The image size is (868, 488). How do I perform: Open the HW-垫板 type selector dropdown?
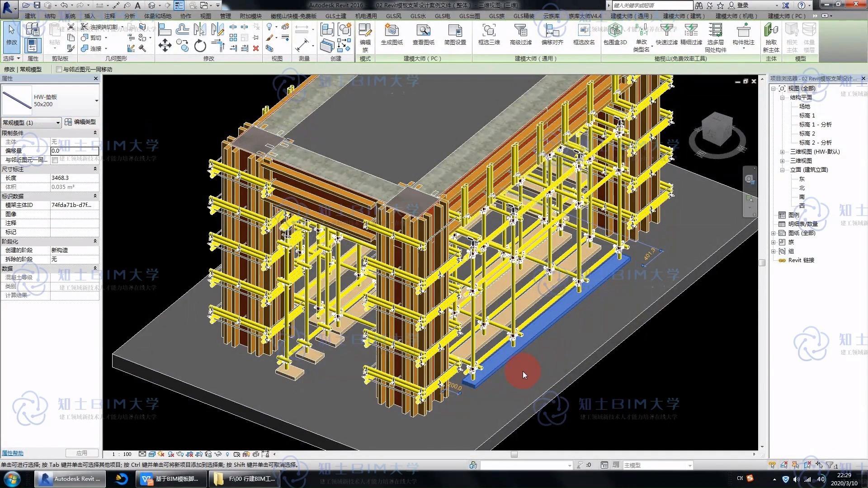tap(96, 101)
